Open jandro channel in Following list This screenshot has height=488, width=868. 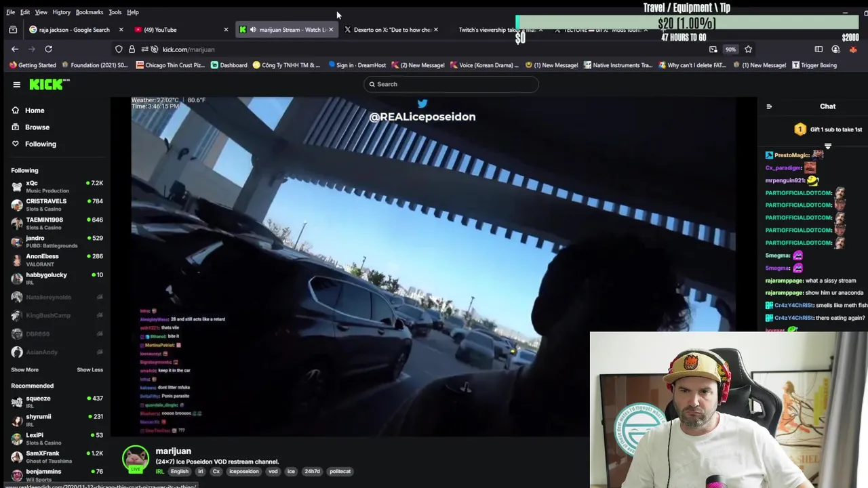tap(57, 241)
